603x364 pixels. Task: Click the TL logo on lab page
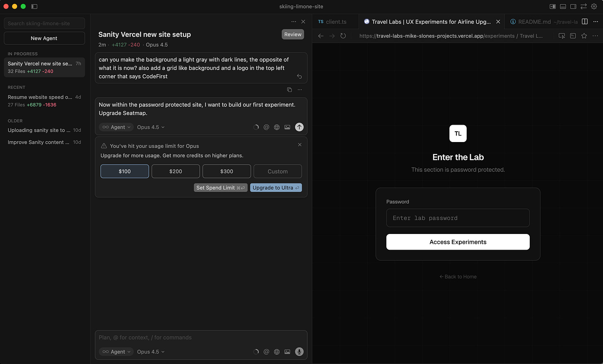tap(458, 133)
